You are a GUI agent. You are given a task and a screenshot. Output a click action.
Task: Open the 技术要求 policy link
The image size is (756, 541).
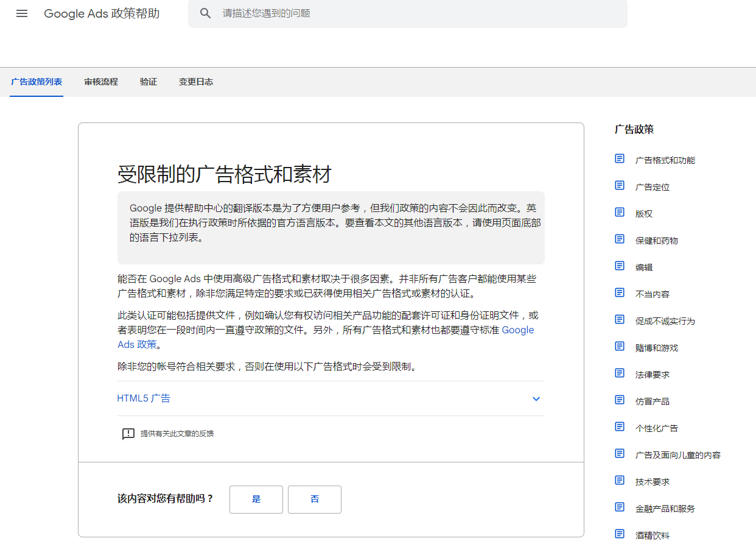pos(653,482)
